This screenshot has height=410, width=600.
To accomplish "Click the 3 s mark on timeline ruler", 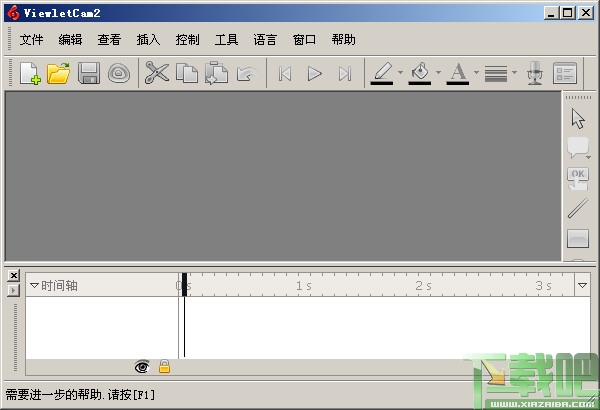I will point(543,286).
